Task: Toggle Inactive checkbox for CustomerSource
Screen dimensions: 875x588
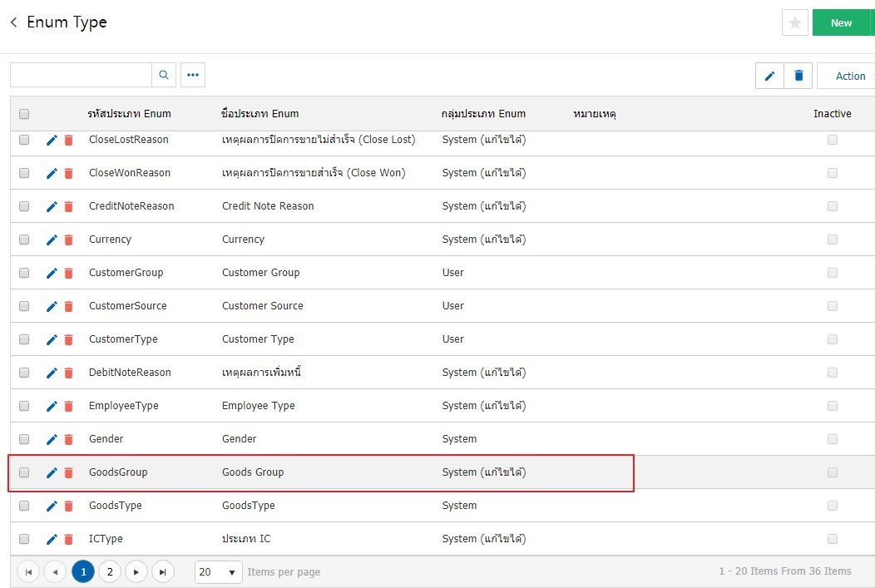Action: coord(832,306)
